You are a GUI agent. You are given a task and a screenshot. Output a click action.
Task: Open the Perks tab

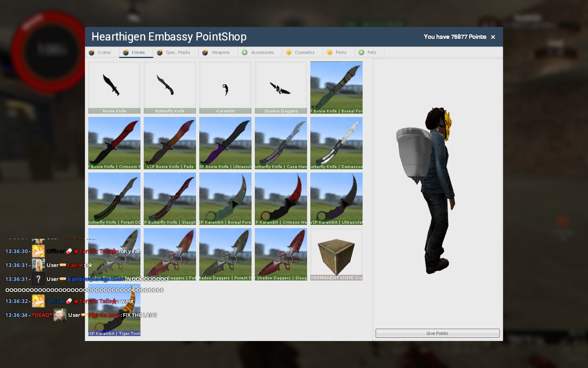click(x=339, y=52)
